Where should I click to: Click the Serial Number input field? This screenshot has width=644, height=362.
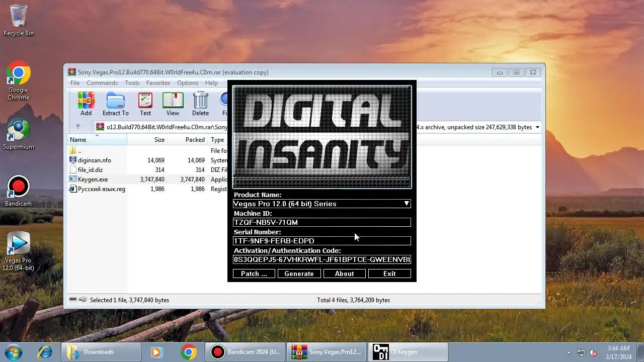pos(322,241)
